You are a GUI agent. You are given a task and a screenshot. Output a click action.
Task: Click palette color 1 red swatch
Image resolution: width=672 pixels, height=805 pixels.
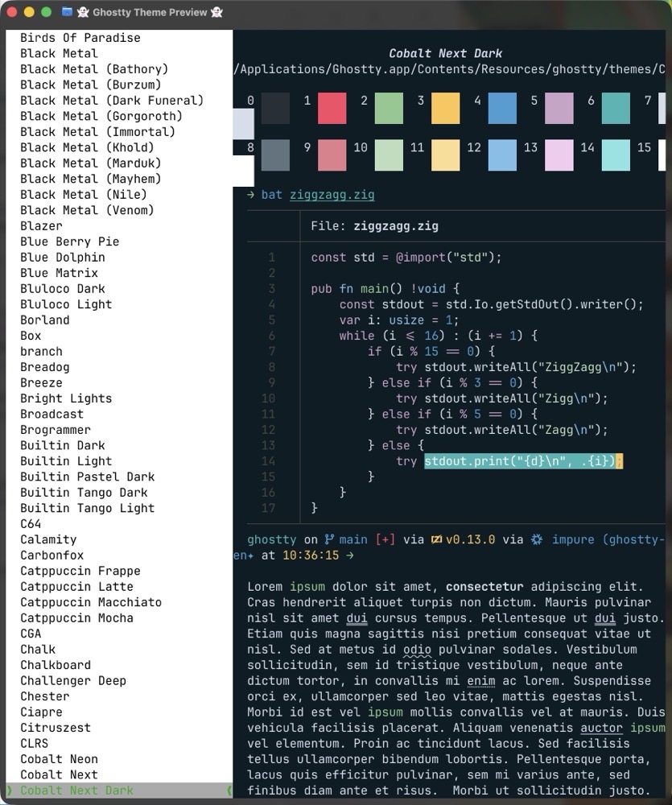point(332,109)
